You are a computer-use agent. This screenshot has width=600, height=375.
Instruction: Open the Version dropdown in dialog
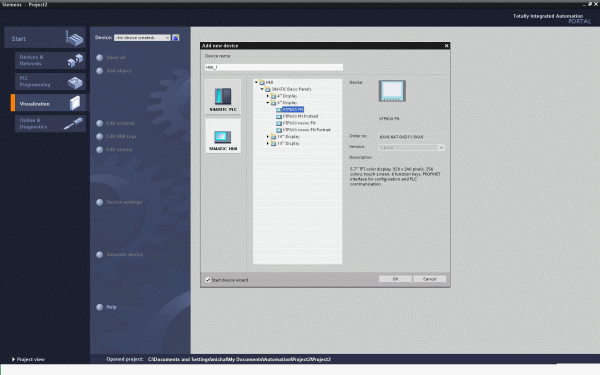441,148
